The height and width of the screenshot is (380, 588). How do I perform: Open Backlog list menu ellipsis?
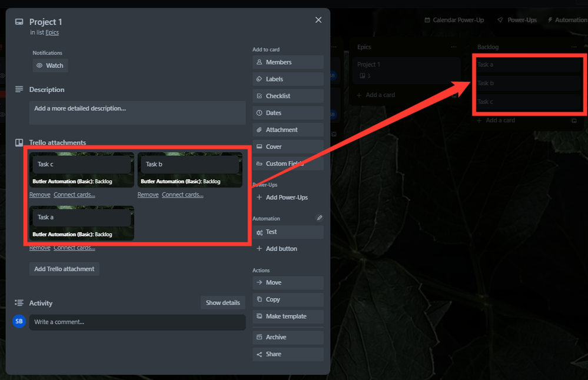(574, 47)
